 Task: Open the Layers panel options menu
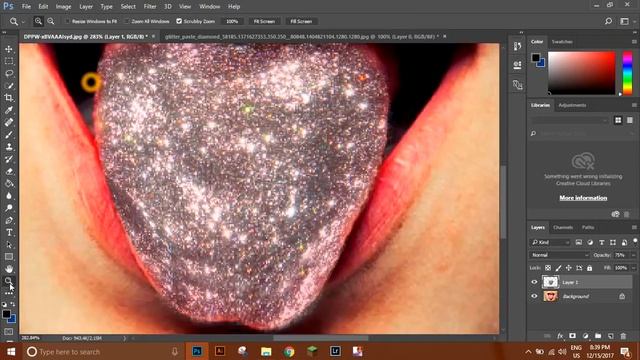[x=634, y=227]
